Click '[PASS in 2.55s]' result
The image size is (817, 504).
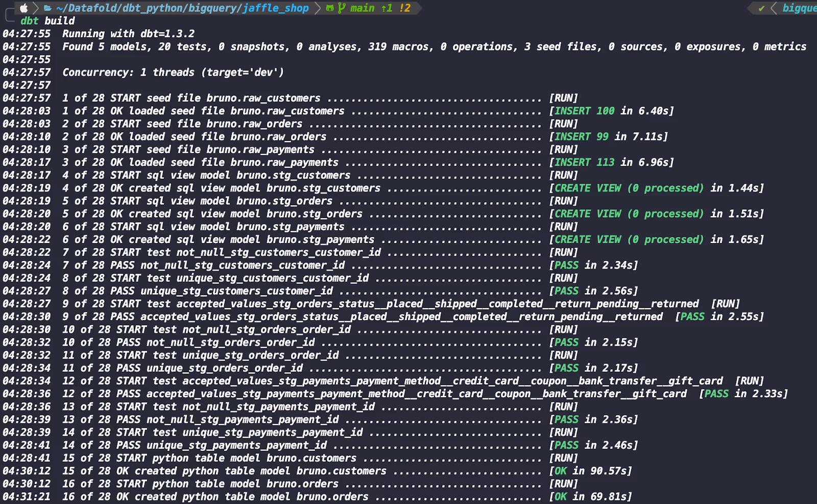tap(720, 317)
